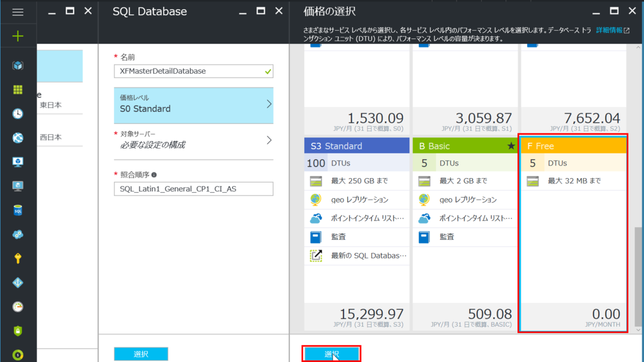Select the 3,059.87 JPY/月 S1 price card
Image resolution: width=644 pixels, height=362 pixels.
pos(465,91)
